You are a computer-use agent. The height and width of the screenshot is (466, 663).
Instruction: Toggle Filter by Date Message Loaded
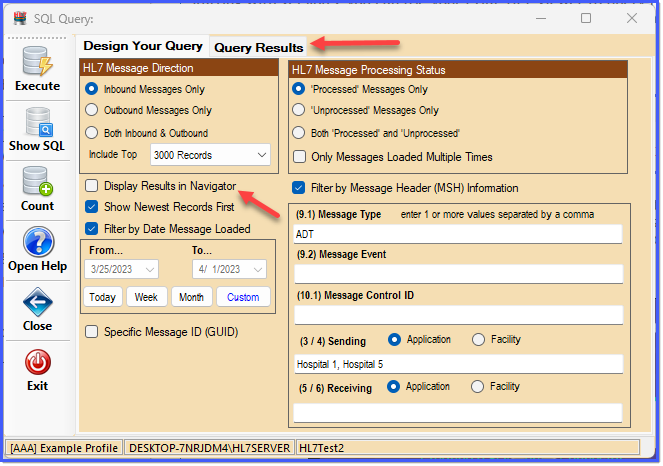point(92,229)
